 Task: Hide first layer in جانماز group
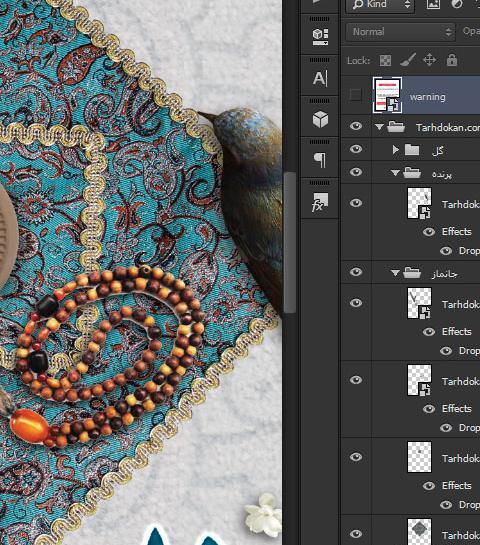(356, 303)
